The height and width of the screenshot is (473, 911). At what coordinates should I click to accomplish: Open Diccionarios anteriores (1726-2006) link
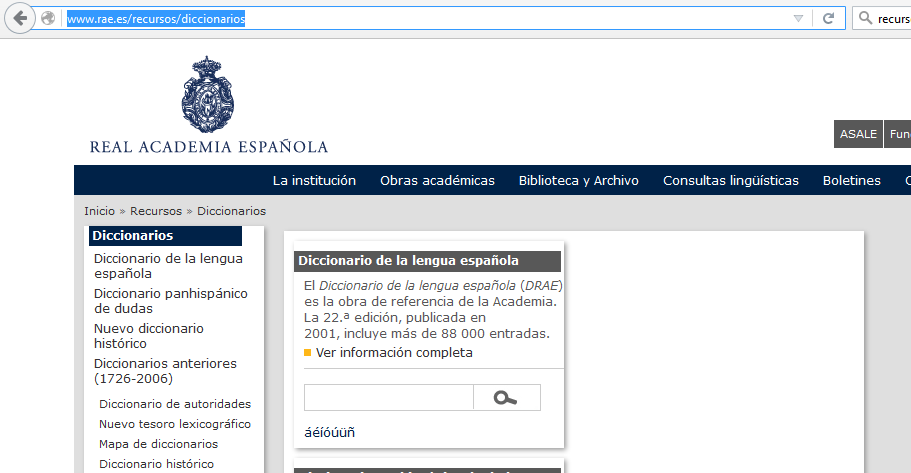pos(166,371)
